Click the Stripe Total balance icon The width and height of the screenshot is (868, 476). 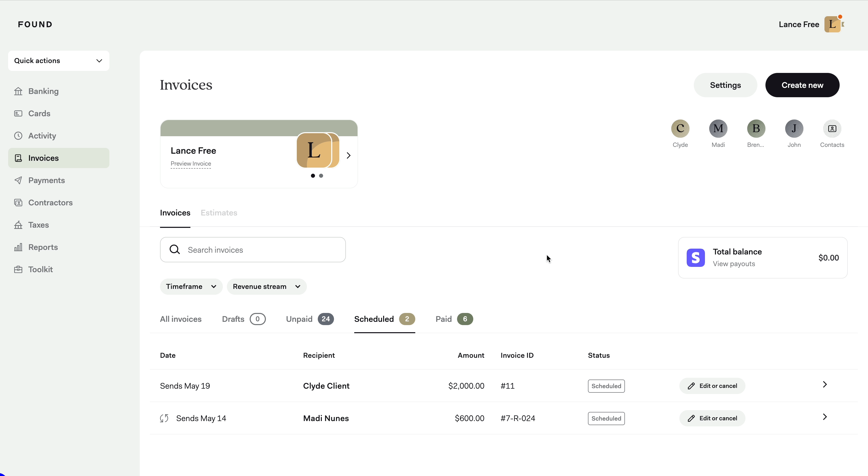(696, 258)
